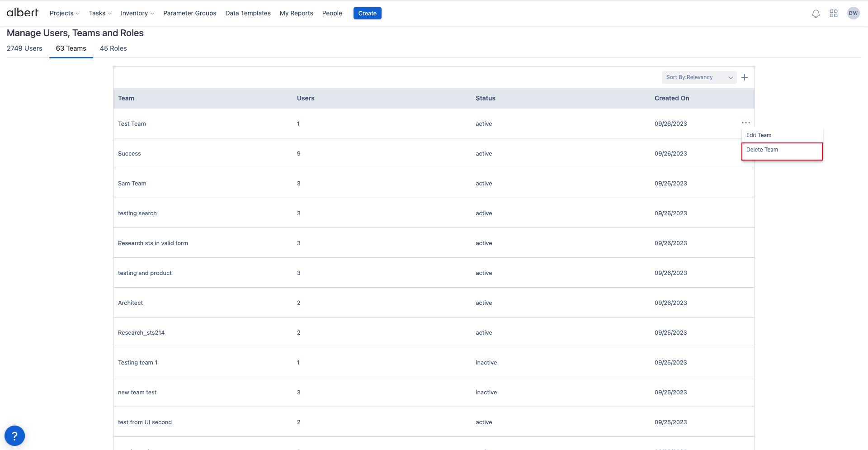Open the Sort By Relevancy dropdown
This screenshot has width=868, height=450.
(698, 77)
